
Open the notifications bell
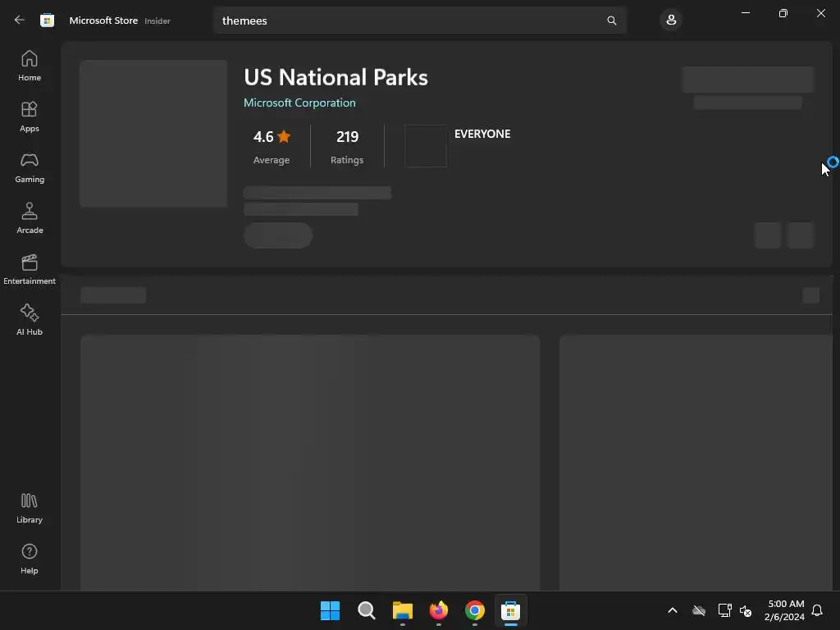(817, 610)
